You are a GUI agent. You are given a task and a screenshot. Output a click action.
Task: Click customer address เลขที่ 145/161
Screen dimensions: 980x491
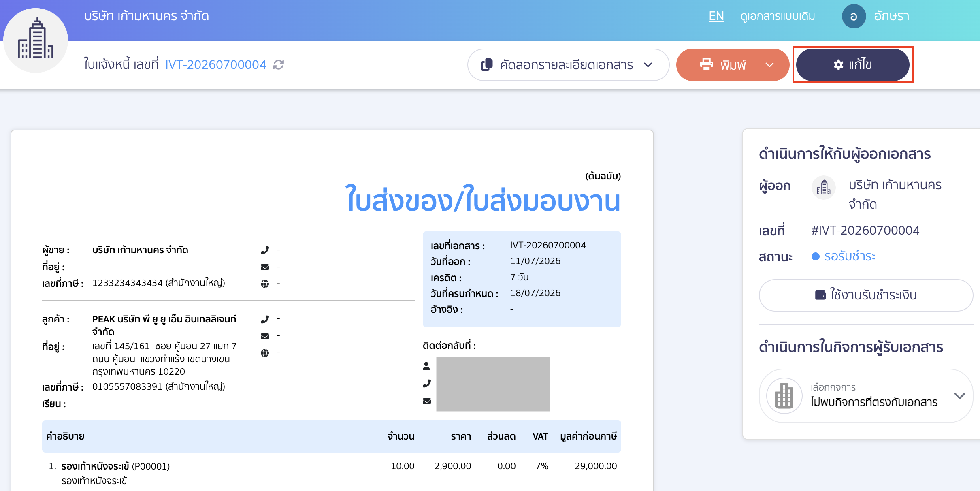[164, 359]
